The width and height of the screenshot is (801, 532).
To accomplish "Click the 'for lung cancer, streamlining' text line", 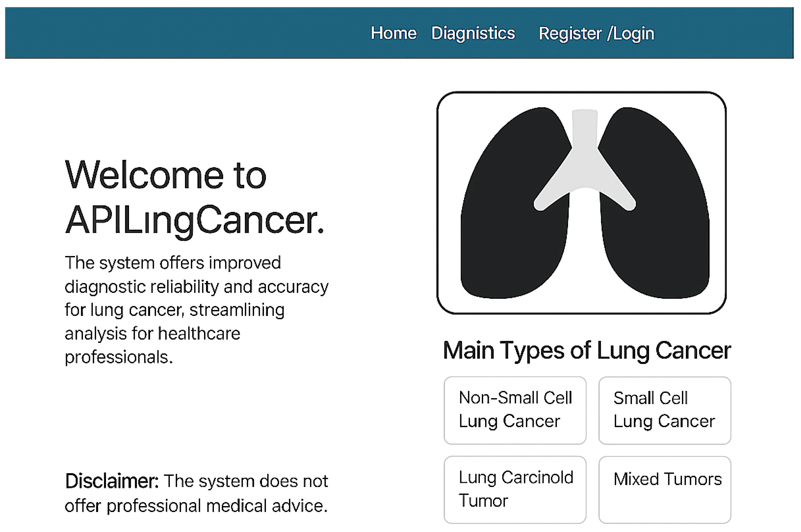I will pos(174,310).
